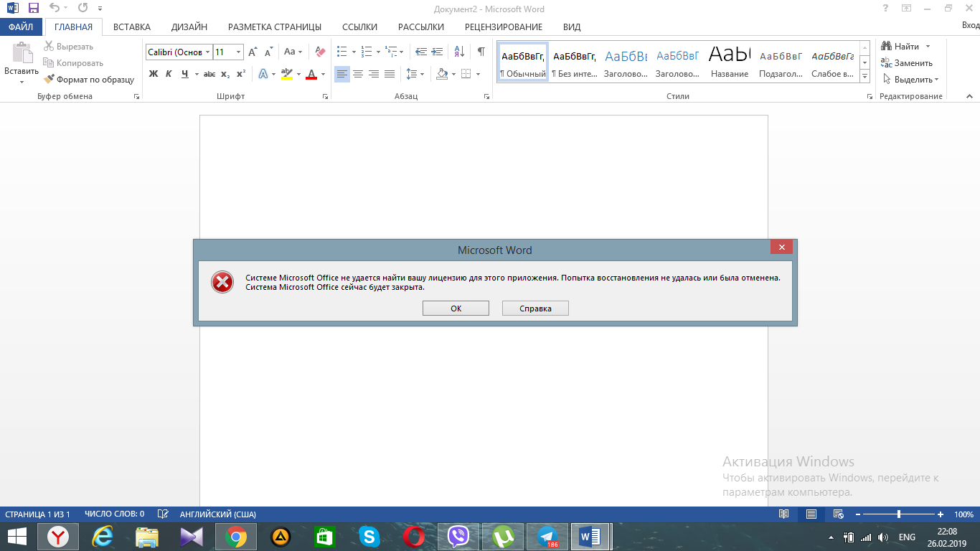Click the Save icon in quick access toolbar

click(x=33, y=9)
